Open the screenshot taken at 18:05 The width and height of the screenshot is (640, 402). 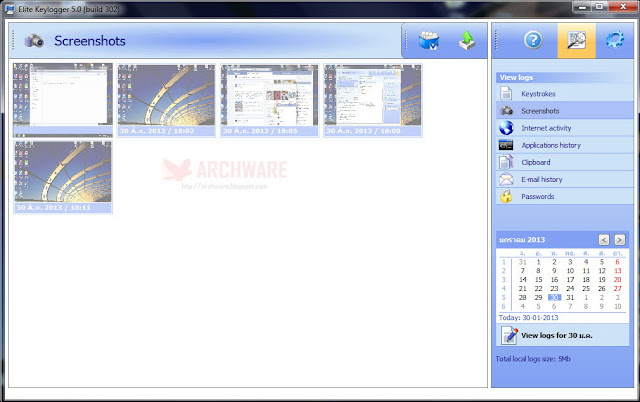pyautogui.click(x=269, y=100)
